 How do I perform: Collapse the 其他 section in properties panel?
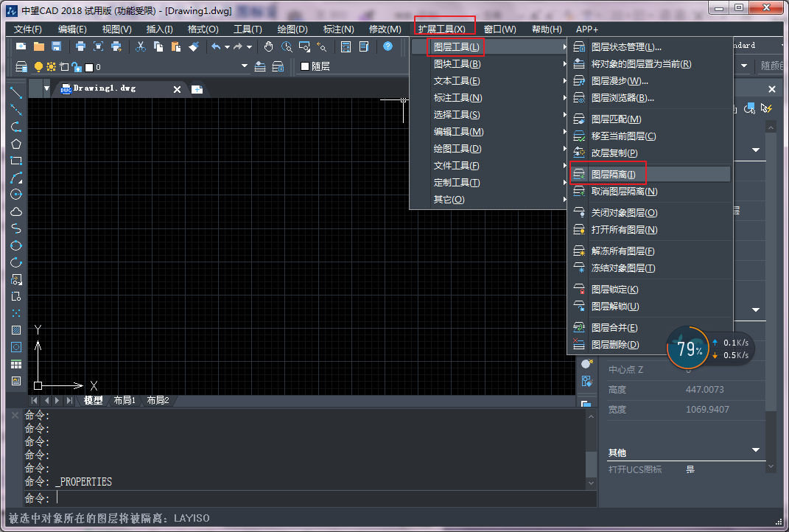(755, 450)
